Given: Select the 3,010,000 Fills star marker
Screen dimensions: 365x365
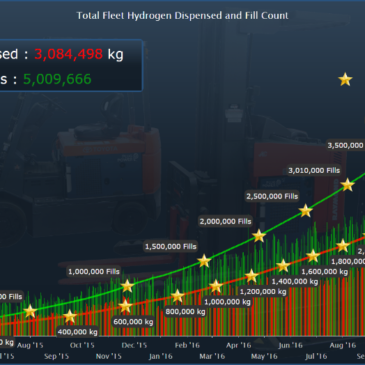Looking at the screenshot, I should (x=347, y=185).
